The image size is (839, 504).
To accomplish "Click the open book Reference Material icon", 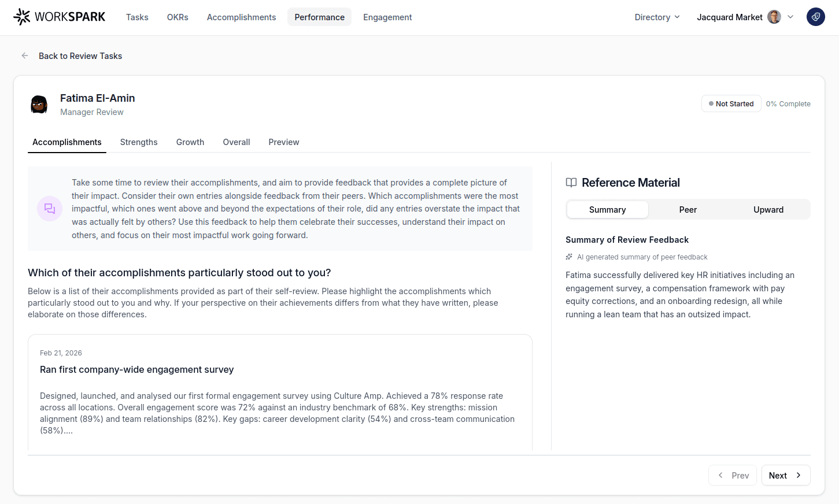I will (x=571, y=182).
